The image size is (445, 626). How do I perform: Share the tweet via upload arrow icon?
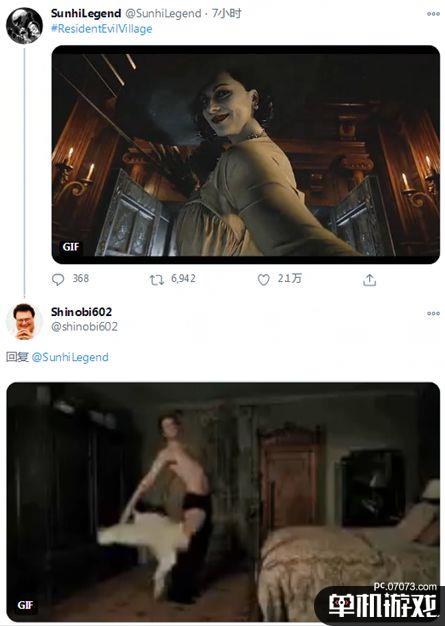369,280
